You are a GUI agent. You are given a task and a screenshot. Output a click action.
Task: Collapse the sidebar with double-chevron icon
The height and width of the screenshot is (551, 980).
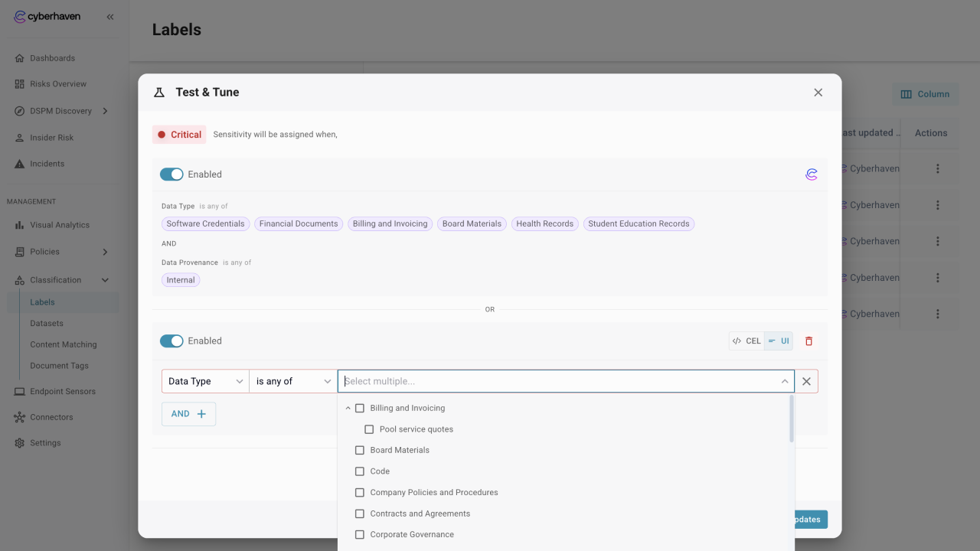tap(110, 17)
